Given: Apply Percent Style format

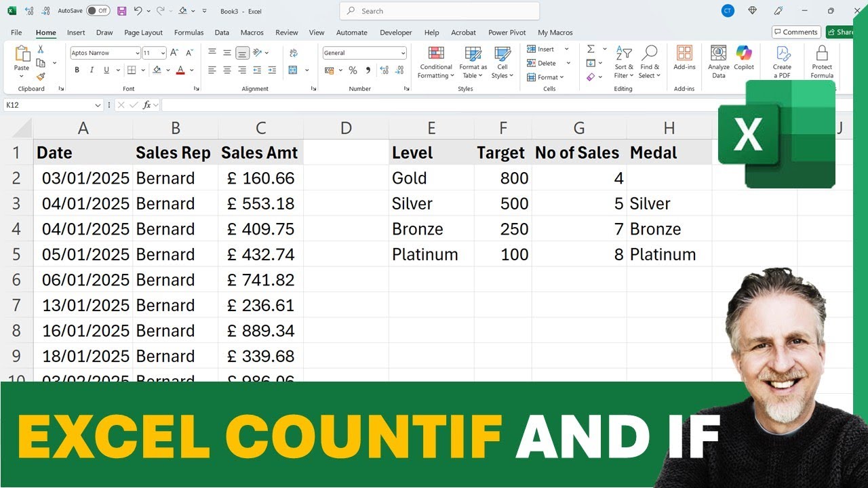Looking at the screenshot, I should click(353, 70).
